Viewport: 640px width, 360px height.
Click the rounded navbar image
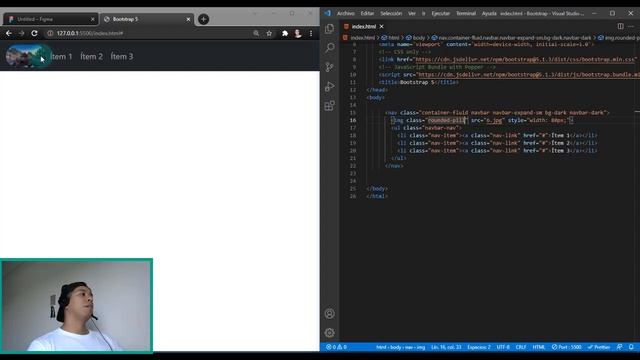pos(28,56)
